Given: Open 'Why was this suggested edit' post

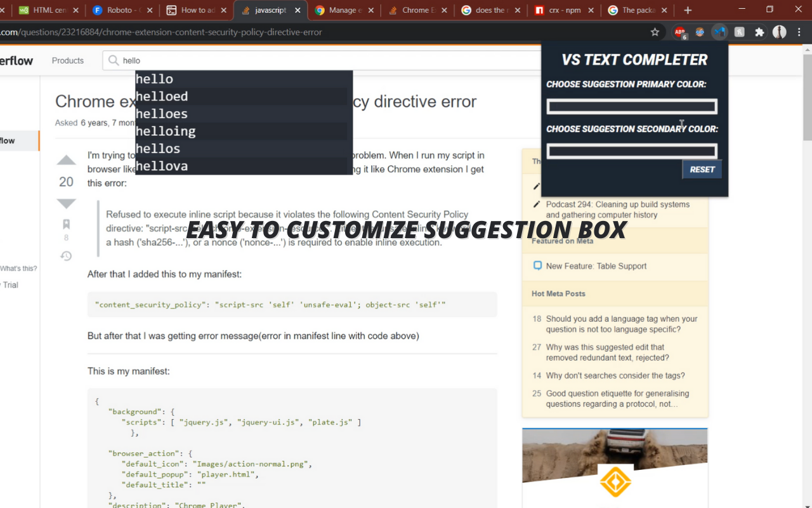Looking at the screenshot, I should click(607, 352).
